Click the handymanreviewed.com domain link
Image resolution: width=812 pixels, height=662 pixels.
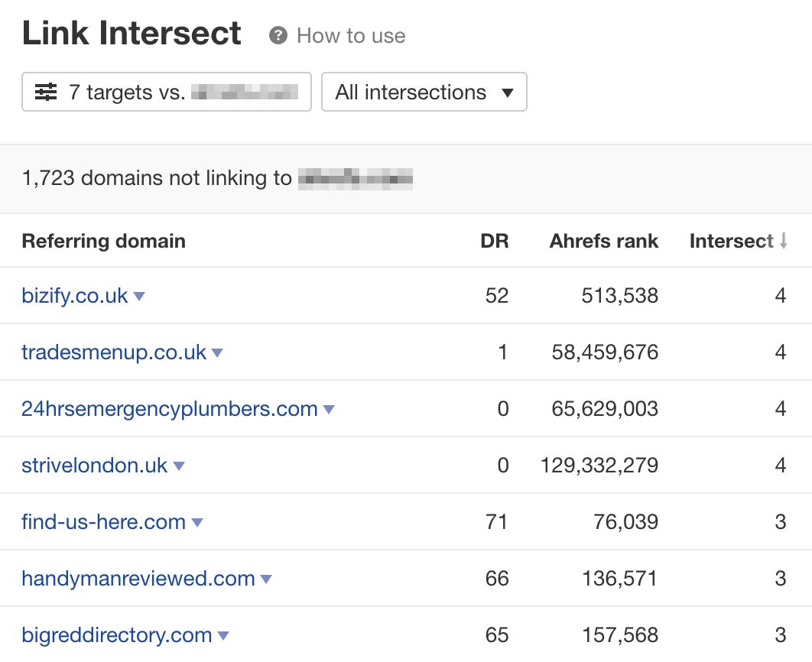click(138, 579)
